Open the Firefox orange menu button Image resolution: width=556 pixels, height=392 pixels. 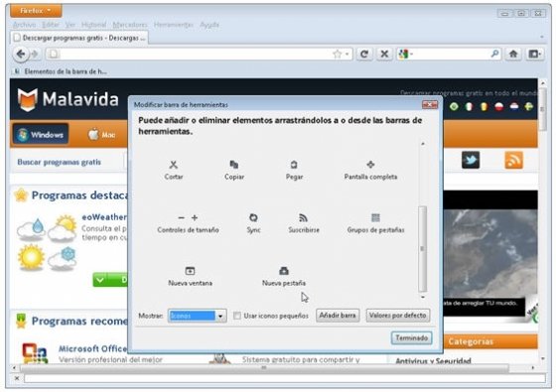click(x=36, y=11)
